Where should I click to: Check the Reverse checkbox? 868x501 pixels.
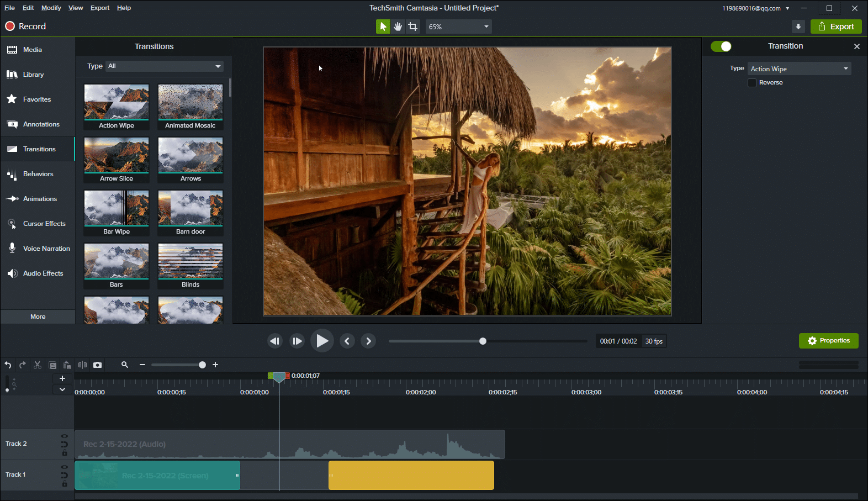point(751,83)
